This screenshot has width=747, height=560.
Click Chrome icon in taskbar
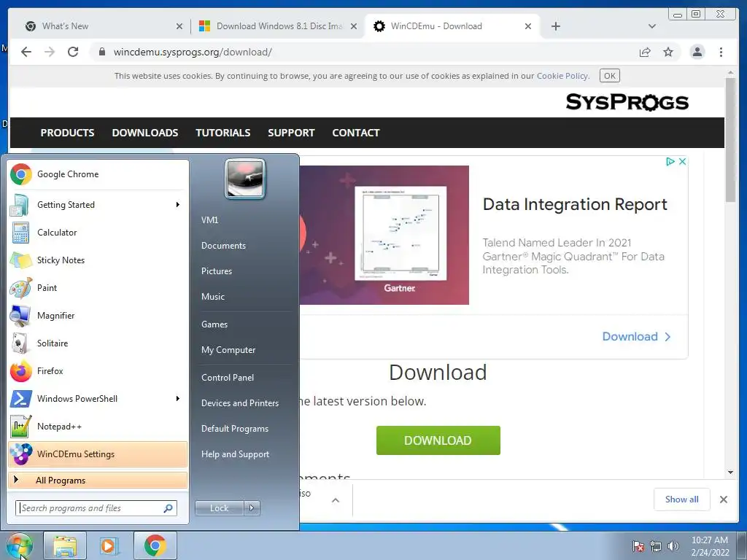coord(155,545)
